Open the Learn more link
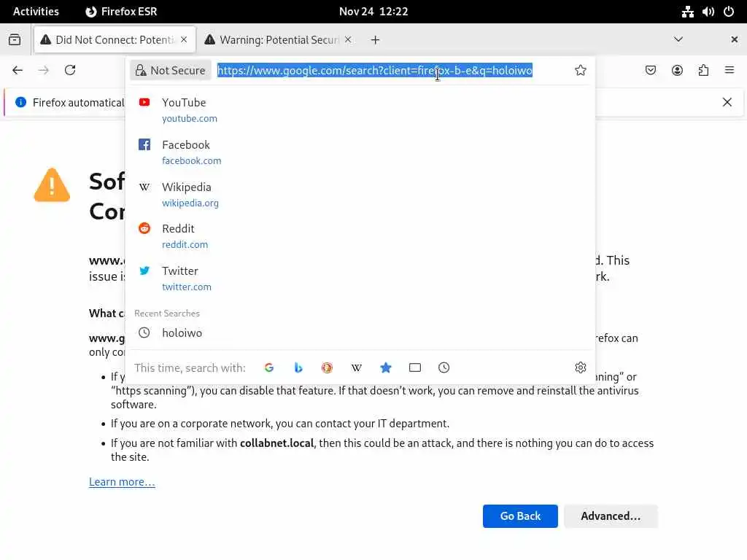Viewport: 747px width, 560px height. (x=122, y=482)
